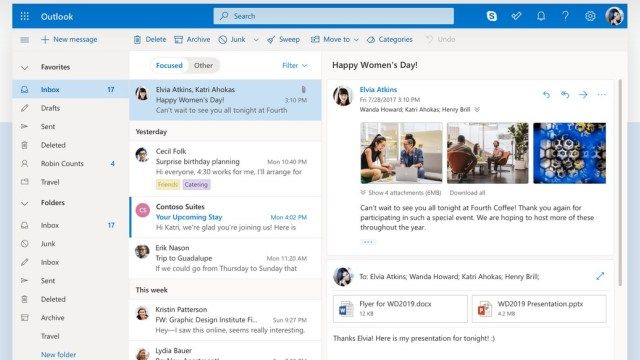
Task: Click the paperclip attachment icon on Elvia's email
Action: tap(303, 89)
